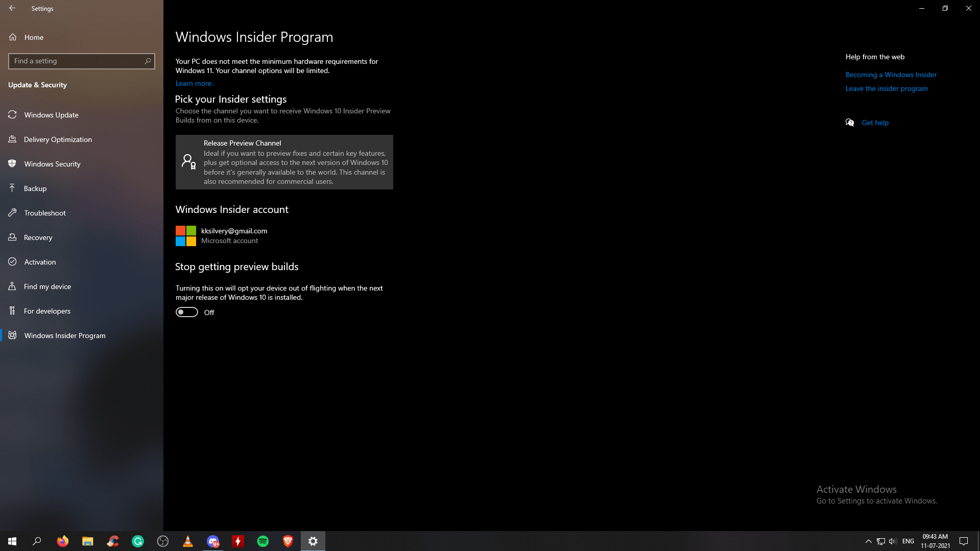Click the Find a setting search box
980x551 pixels.
82,61
